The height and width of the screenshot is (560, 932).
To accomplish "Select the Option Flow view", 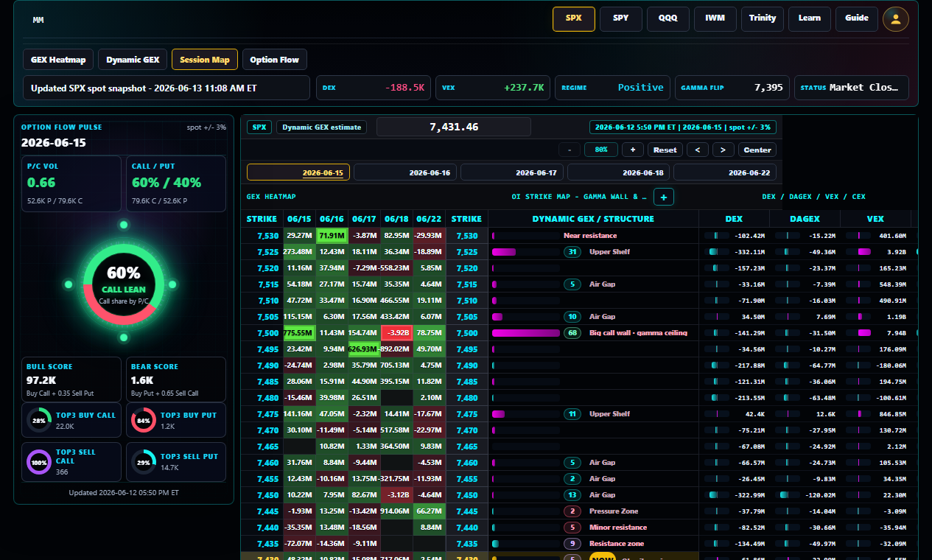I will (275, 60).
